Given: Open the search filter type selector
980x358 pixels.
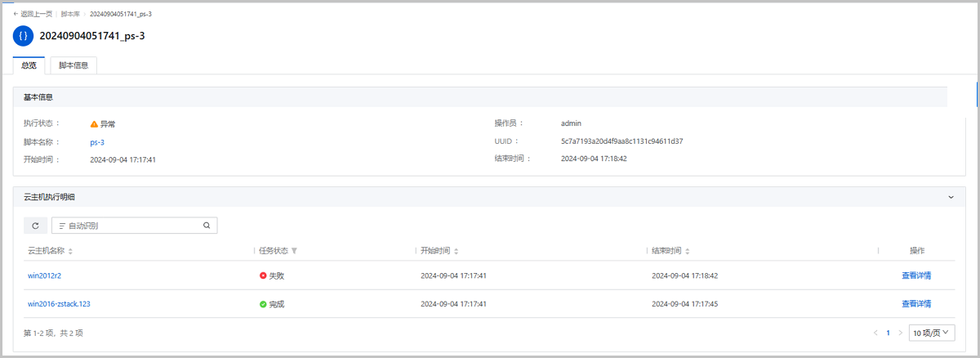Looking at the screenshot, I should (62, 225).
